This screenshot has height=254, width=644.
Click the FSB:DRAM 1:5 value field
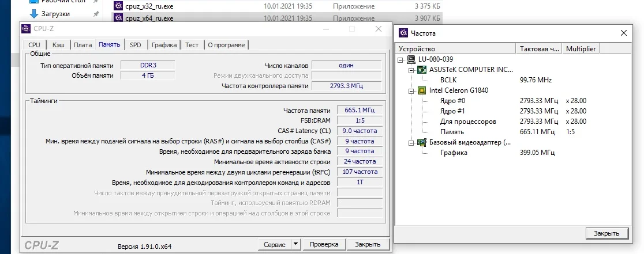360,120
